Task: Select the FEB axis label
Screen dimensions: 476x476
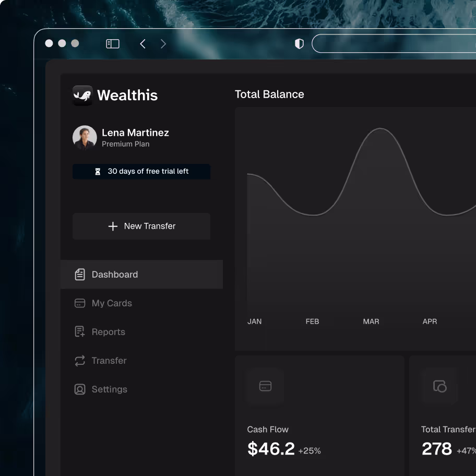Action: point(312,322)
